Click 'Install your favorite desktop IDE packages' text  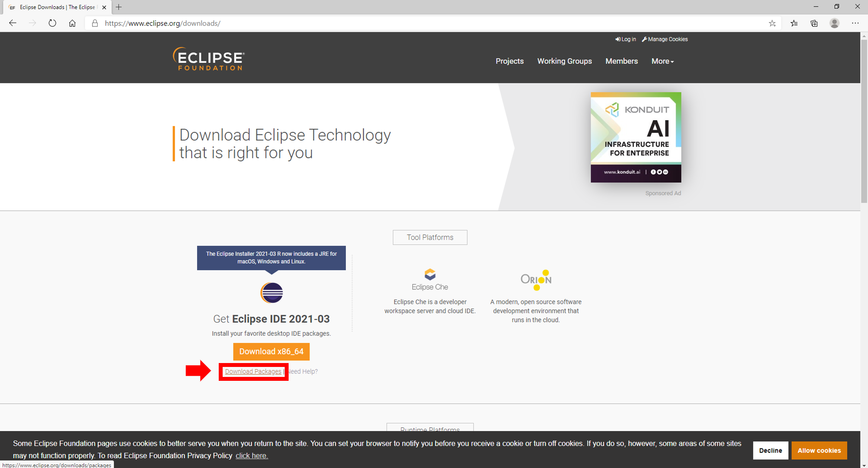pos(271,334)
